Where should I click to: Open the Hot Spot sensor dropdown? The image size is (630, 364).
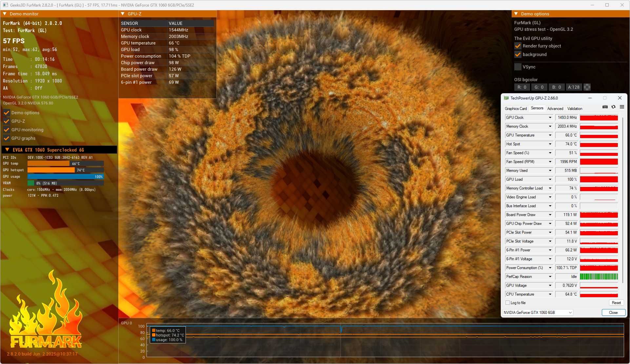[x=550, y=144]
